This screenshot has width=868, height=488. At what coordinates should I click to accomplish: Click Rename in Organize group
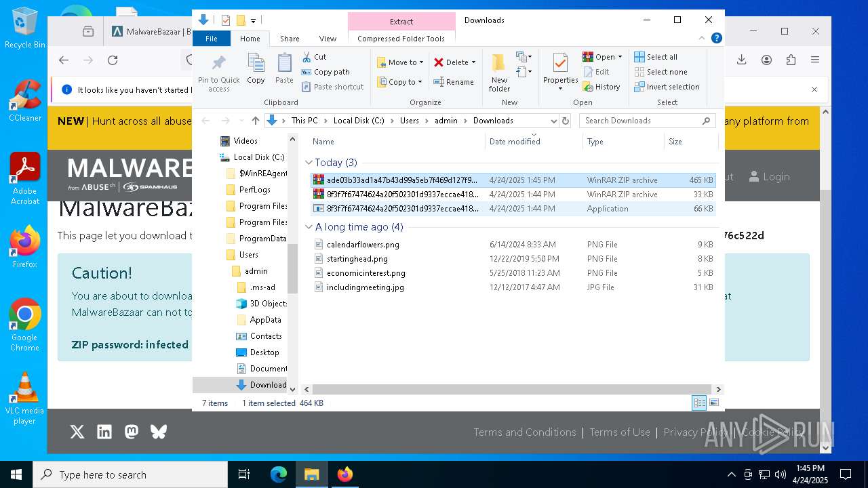tap(454, 82)
